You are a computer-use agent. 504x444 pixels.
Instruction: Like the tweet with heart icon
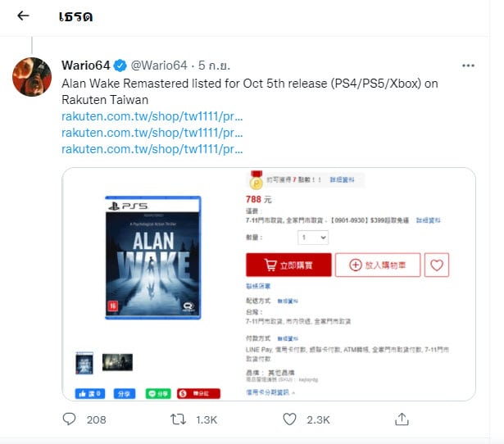click(x=289, y=419)
